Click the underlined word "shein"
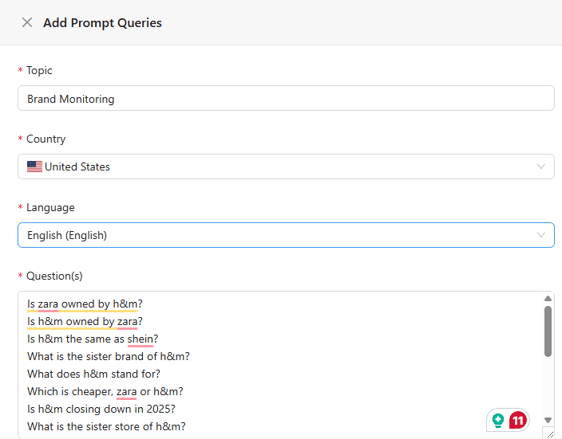This screenshot has height=439, width=562. [140, 339]
